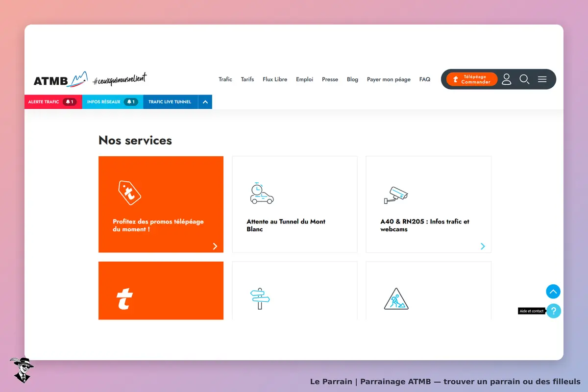Open the search magnifier icon

pyautogui.click(x=524, y=79)
